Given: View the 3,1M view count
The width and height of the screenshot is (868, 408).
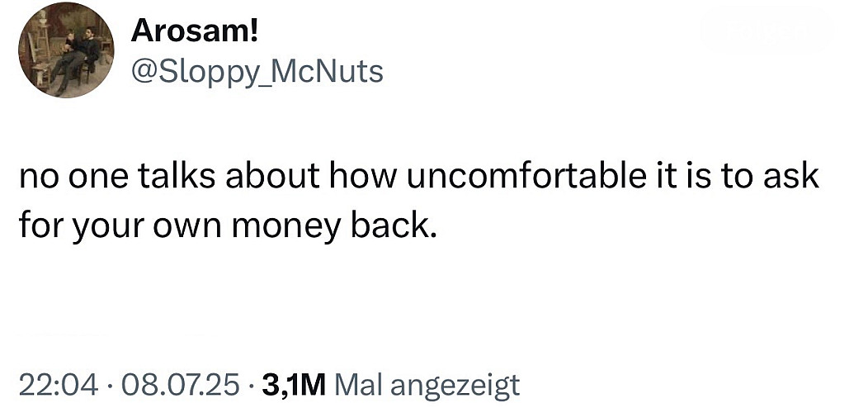Looking at the screenshot, I should click(295, 384).
